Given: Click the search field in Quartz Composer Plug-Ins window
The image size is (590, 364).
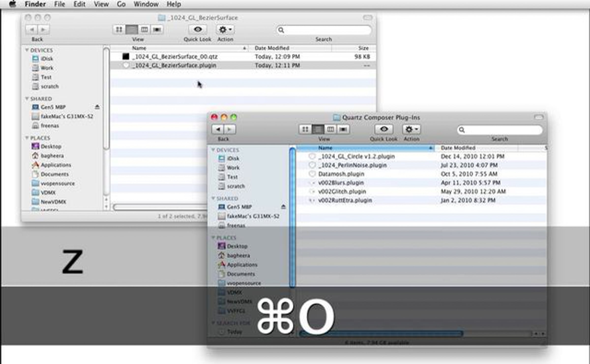Looking at the screenshot, I should [x=500, y=130].
